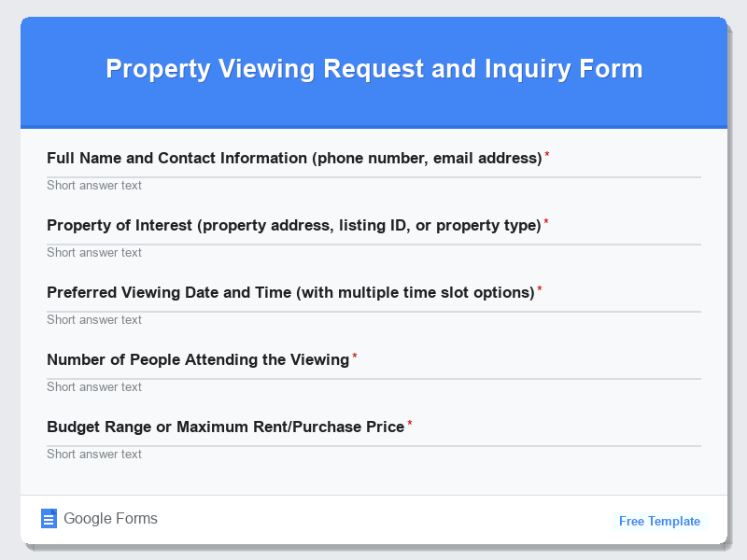Click the asterisk beside Number of People
Screen dimensions: 747x560
click(x=355, y=356)
